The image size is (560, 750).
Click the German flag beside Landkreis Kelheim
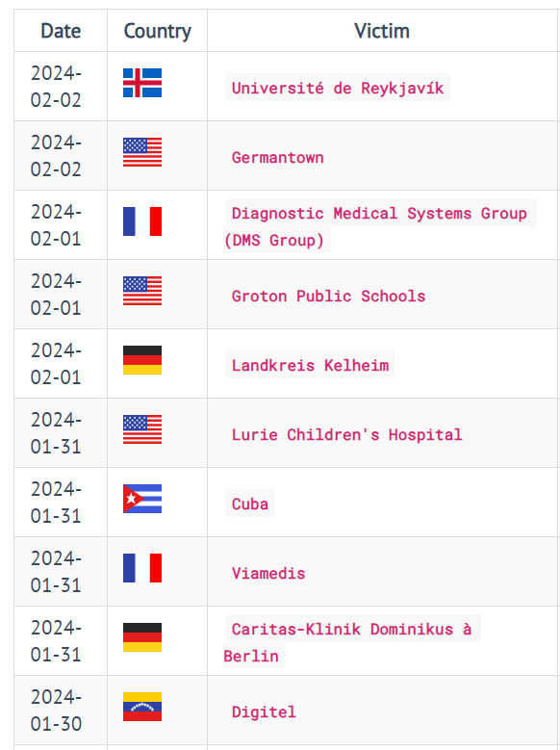point(142,360)
